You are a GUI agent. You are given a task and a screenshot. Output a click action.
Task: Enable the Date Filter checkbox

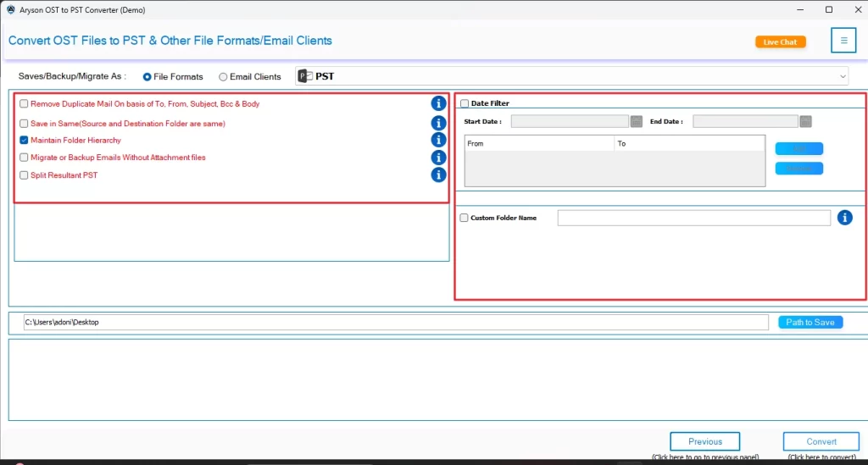point(465,103)
